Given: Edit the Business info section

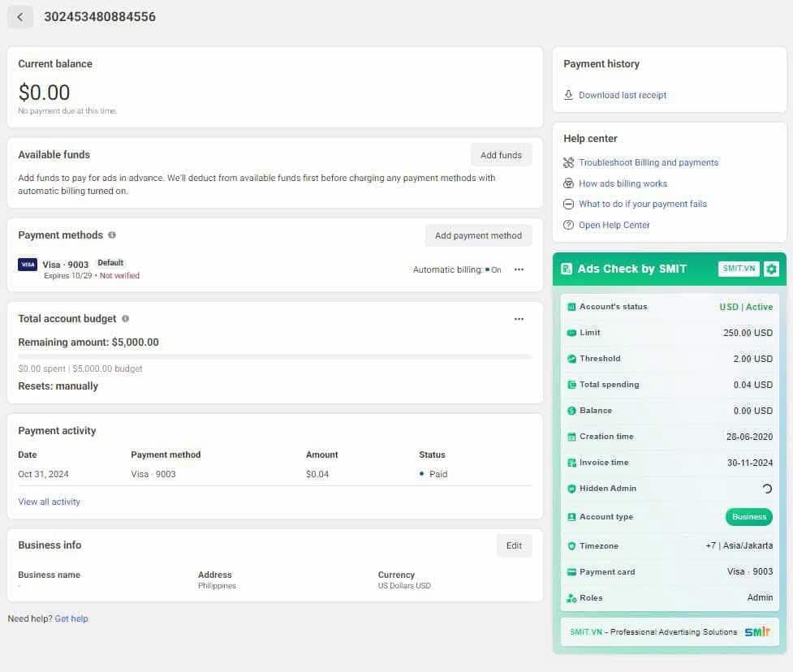Looking at the screenshot, I should coord(514,545).
